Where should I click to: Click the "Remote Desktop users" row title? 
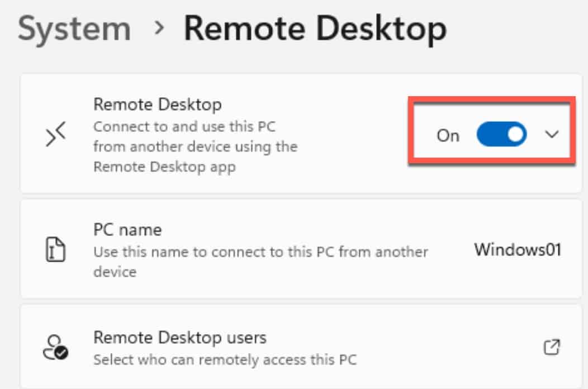click(x=180, y=337)
